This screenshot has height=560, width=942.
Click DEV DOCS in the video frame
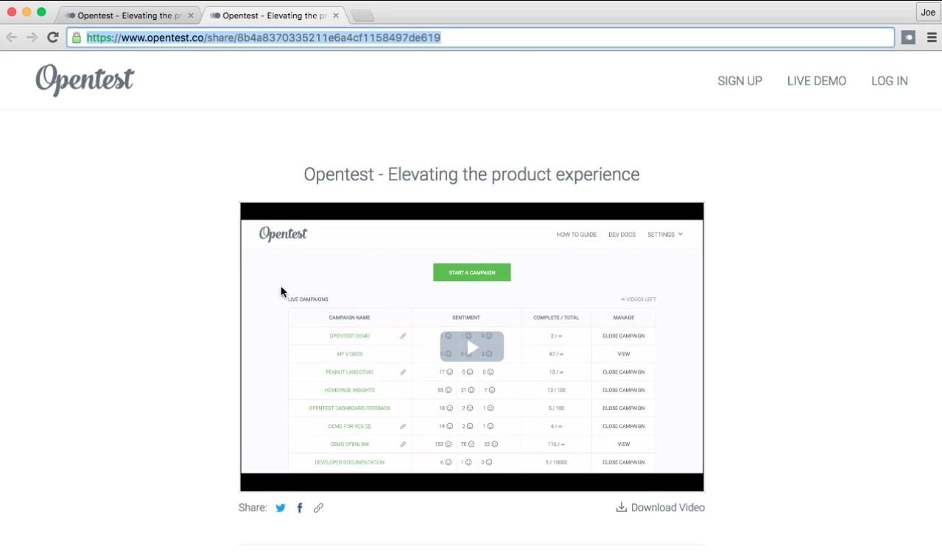pos(622,235)
